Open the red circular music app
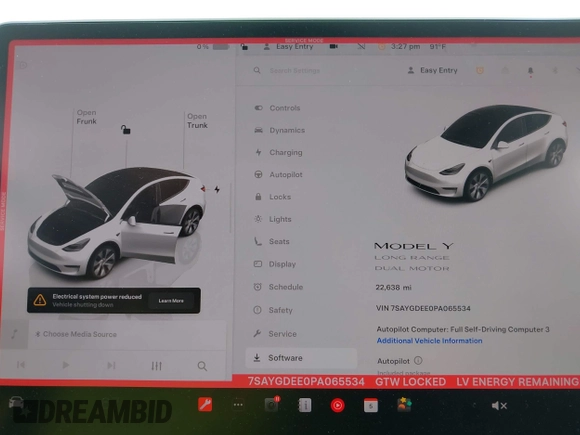 coord(337,405)
